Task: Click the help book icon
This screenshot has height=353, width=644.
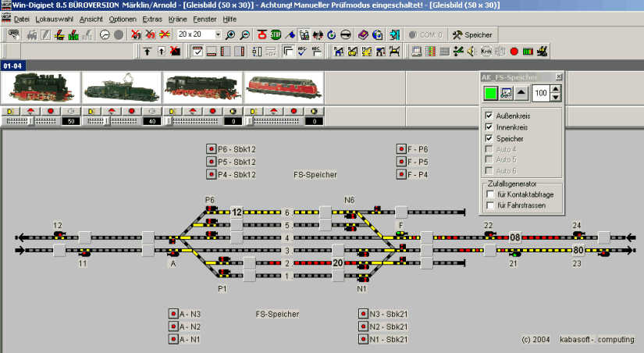Action: coord(363,35)
